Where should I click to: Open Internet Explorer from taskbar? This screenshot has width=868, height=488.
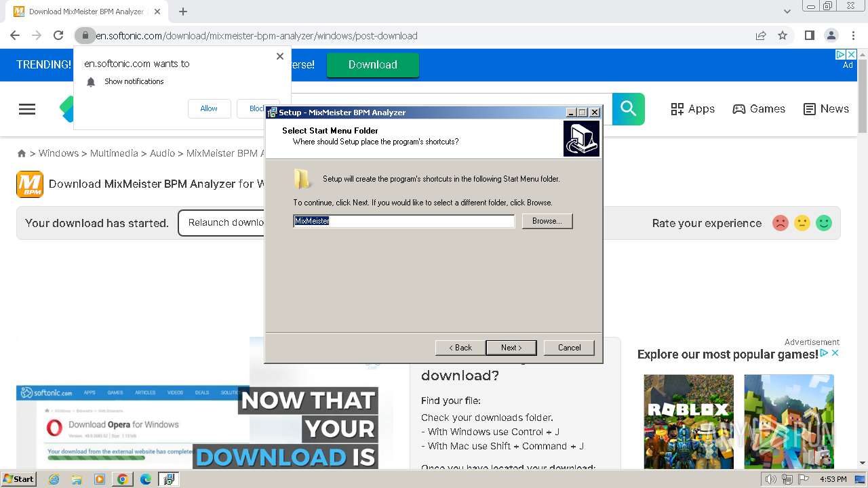click(54, 479)
